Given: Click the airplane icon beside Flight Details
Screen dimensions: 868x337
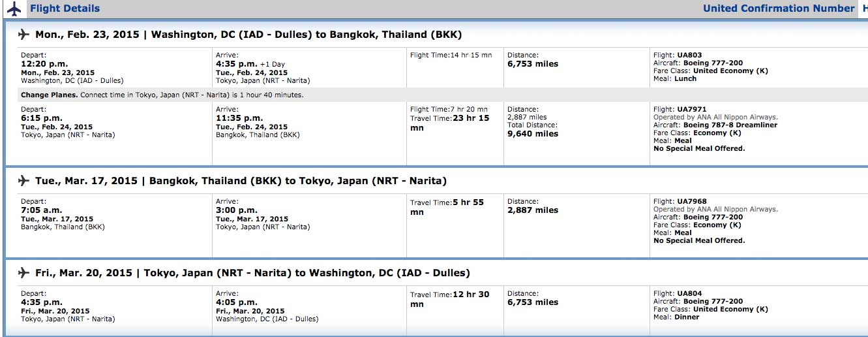Looking at the screenshot, I should (x=14, y=8).
